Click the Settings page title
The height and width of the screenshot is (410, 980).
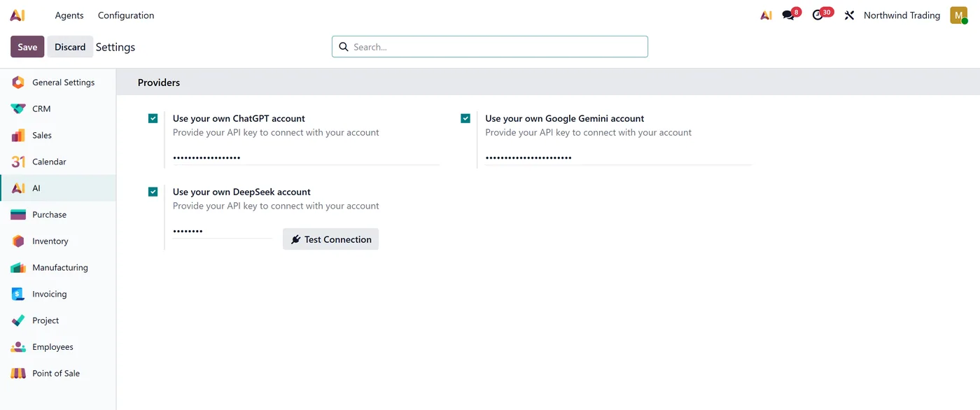[x=115, y=47]
